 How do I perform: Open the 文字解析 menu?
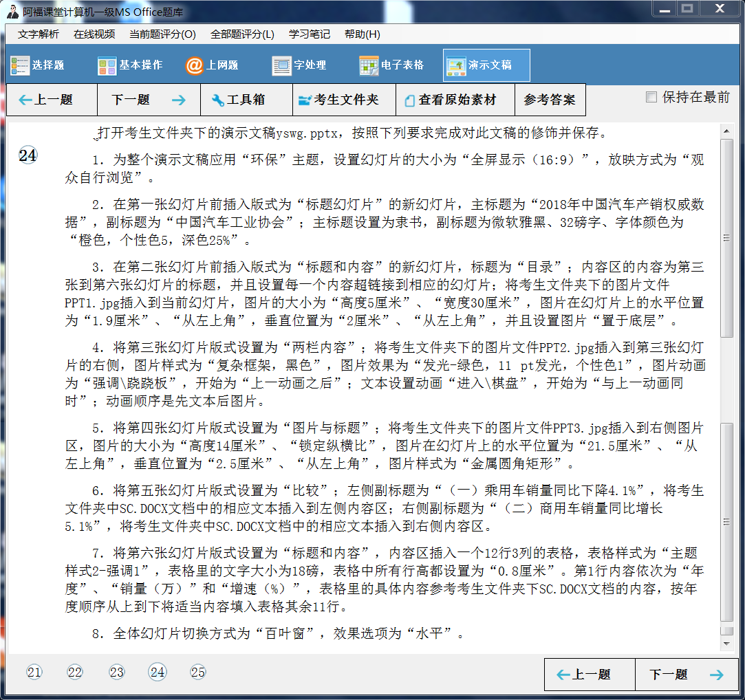39,34
